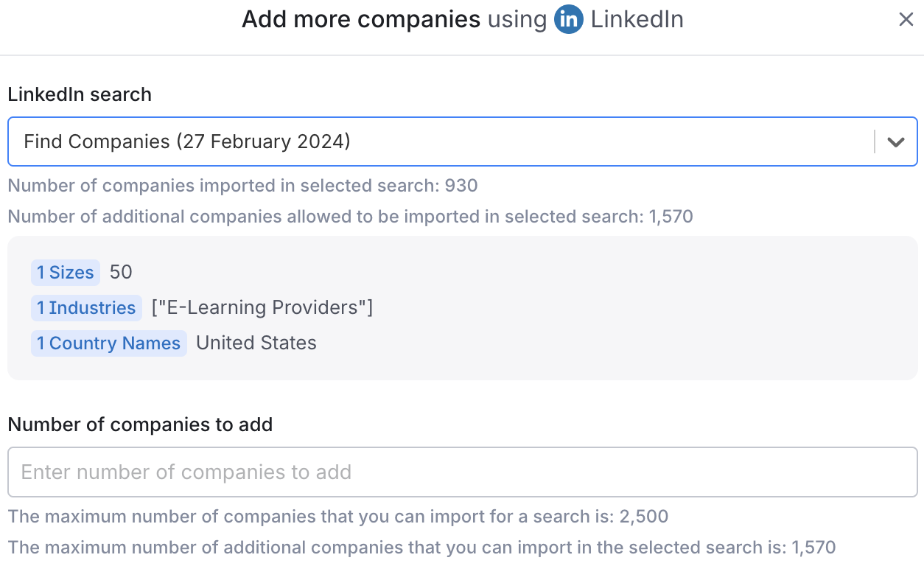Image resolution: width=924 pixels, height=566 pixels.
Task: Click the additional companies allowed line under dropdown
Action: coord(350,217)
